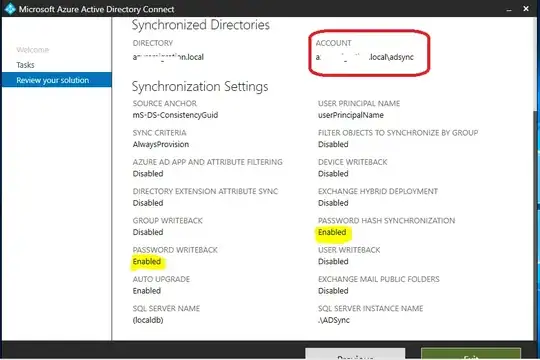Click Disabled under Group Writeback
The image size is (540, 360).
click(x=148, y=232)
